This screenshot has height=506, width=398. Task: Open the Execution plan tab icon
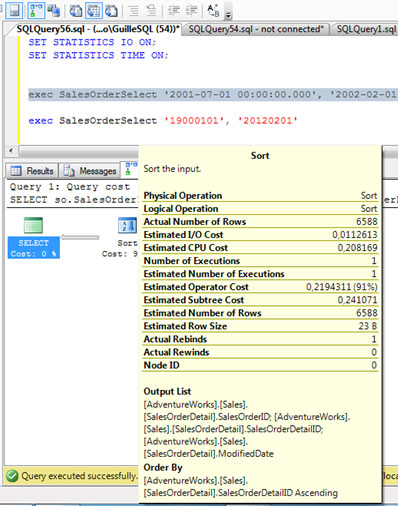(x=131, y=169)
